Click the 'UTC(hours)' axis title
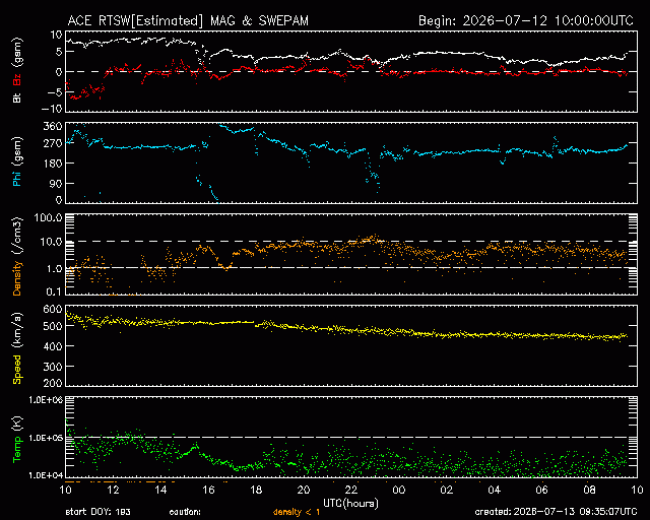 click(x=351, y=503)
